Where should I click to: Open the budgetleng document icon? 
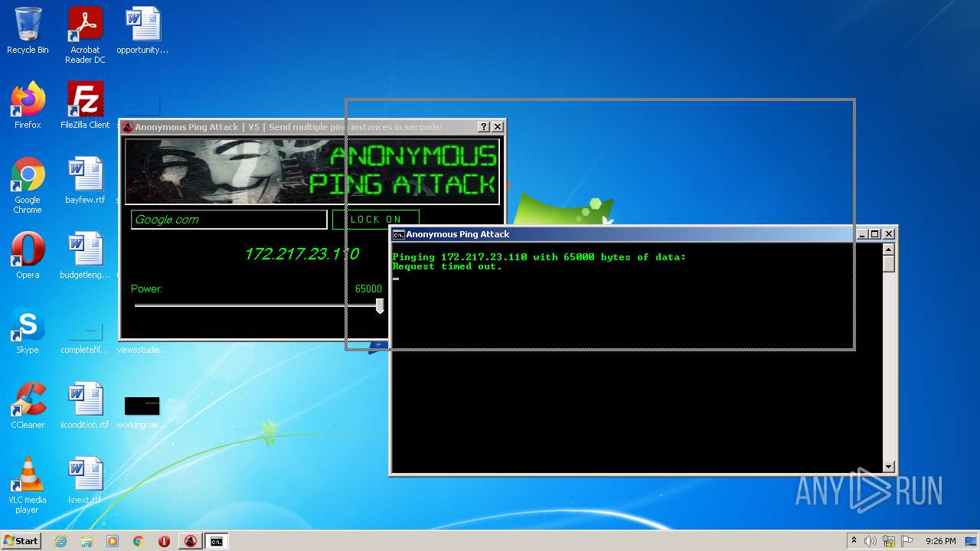[85, 256]
